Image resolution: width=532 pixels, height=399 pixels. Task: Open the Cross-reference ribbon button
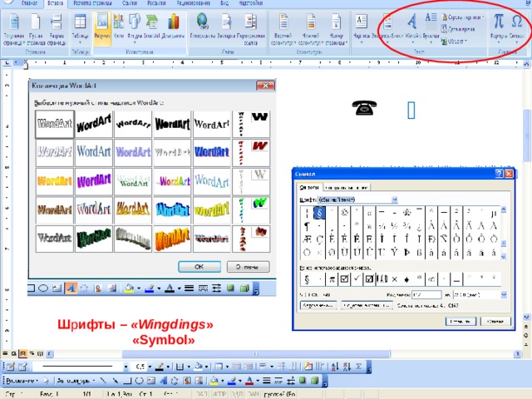click(x=251, y=29)
